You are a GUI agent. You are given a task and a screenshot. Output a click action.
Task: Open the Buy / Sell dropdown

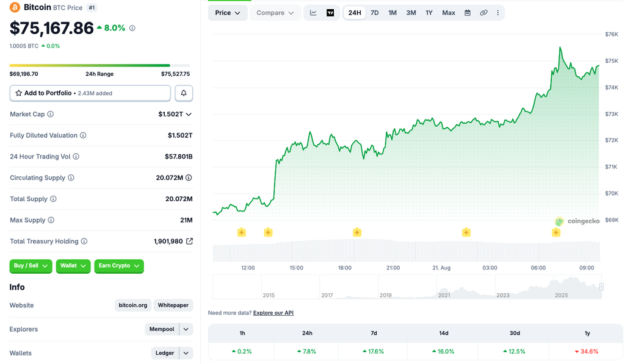click(x=31, y=266)
